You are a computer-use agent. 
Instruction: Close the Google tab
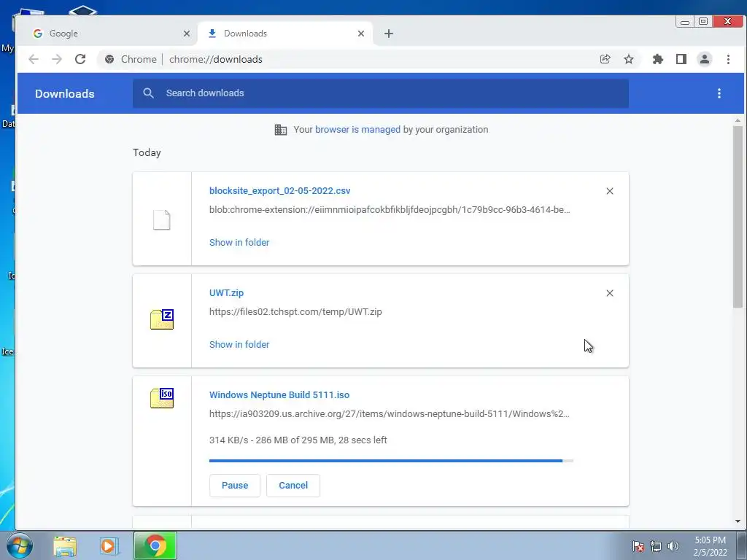[x=187, y=34]
